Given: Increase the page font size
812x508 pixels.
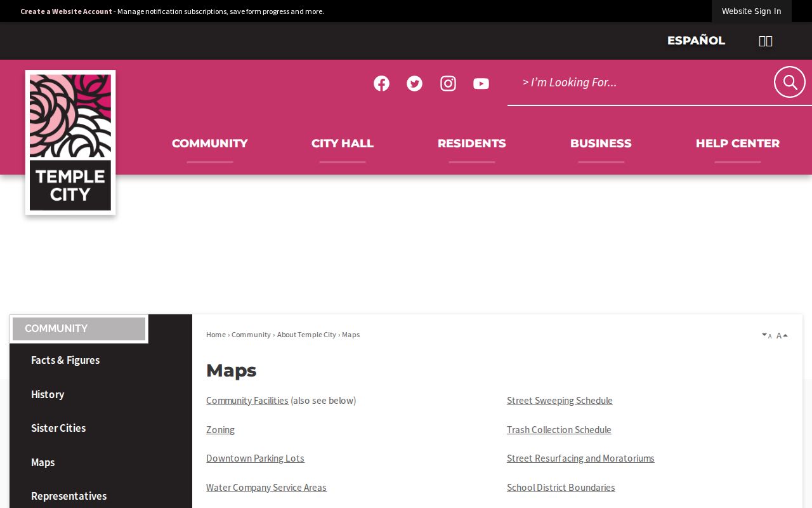Looking at the screenshot, I should (x=782, y=335).
